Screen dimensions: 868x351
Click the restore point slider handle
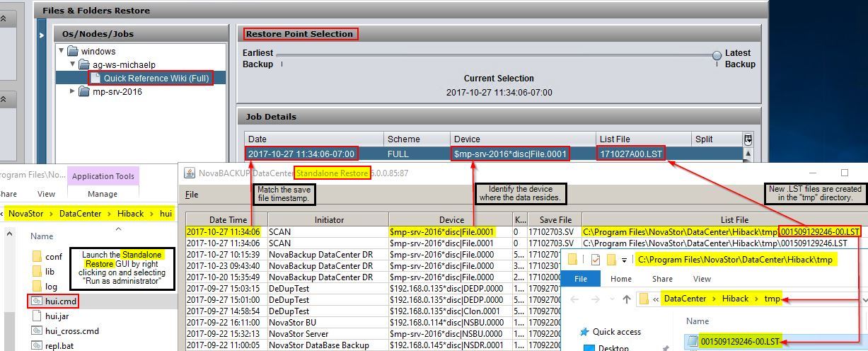pyautogui.click(x=717, y=55)
